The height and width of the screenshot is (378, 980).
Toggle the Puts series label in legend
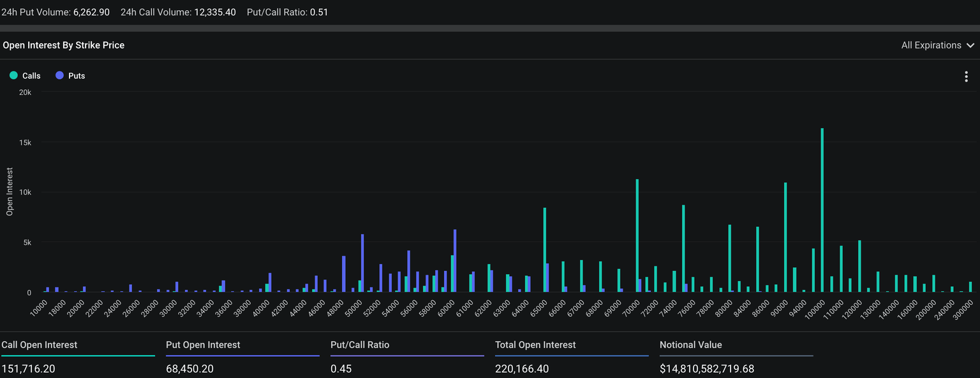click(77, 76)
